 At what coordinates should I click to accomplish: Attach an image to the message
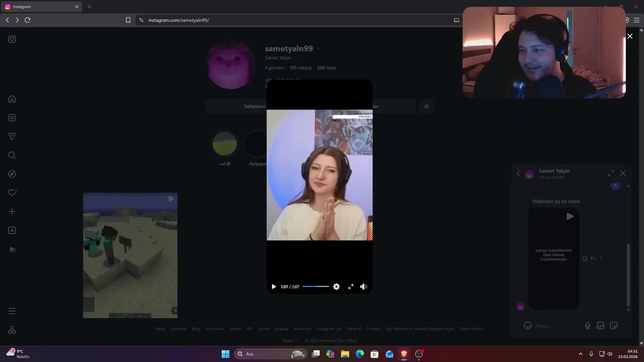tap(600, 326)
